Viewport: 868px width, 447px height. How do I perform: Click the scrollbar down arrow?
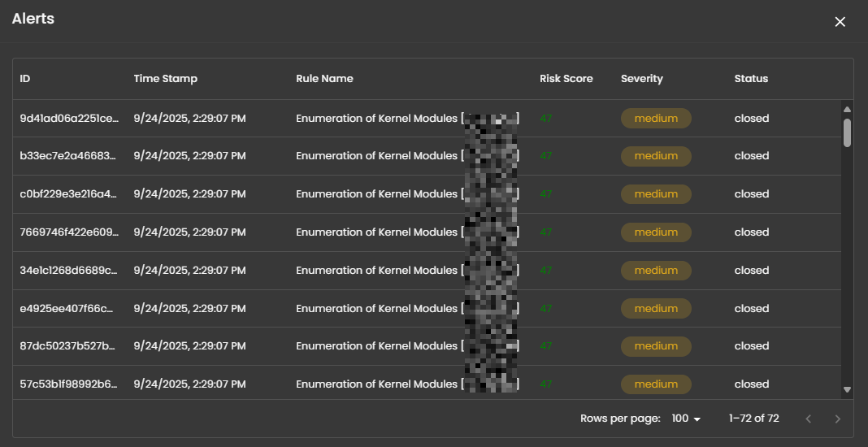tap(847, 390)
